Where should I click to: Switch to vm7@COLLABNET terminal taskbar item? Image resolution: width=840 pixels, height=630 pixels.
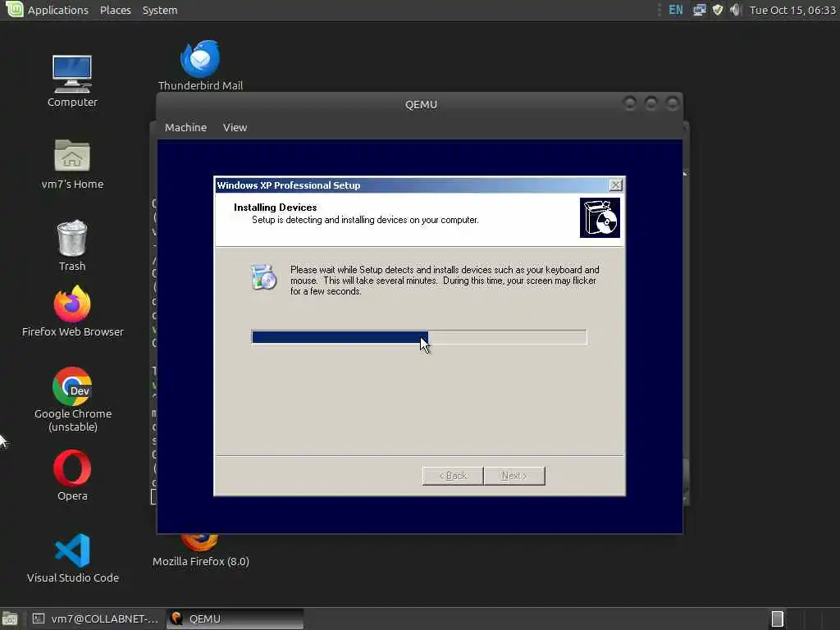[95, 619]
